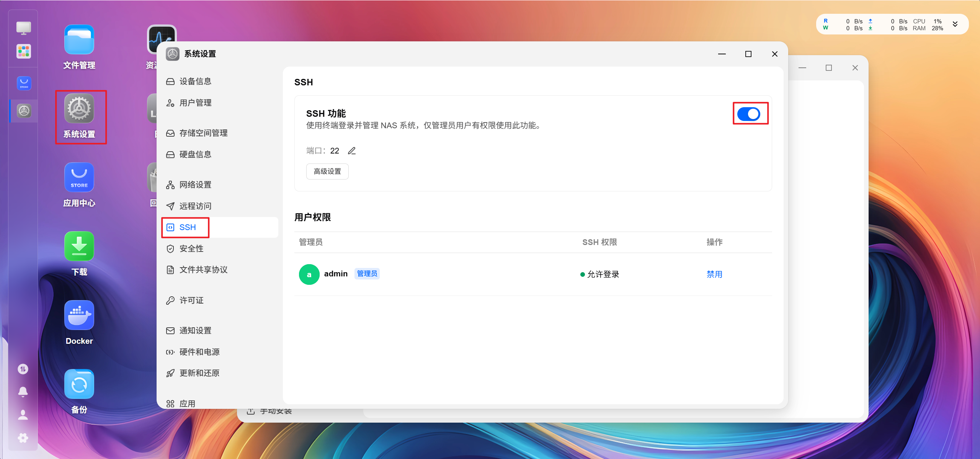This screenshot has height=459, width=980.
Task: Open the cog settings icon at dock bottom
Action: click(23, 438)
